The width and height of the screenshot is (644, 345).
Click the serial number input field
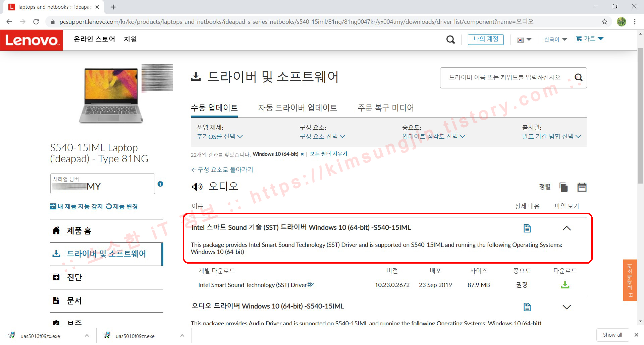click(102, 184)
